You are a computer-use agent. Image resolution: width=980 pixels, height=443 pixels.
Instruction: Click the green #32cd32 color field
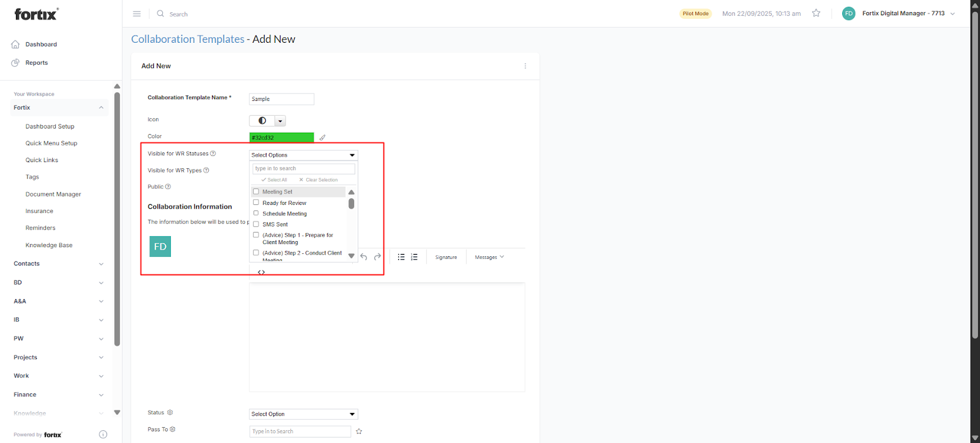281,138
